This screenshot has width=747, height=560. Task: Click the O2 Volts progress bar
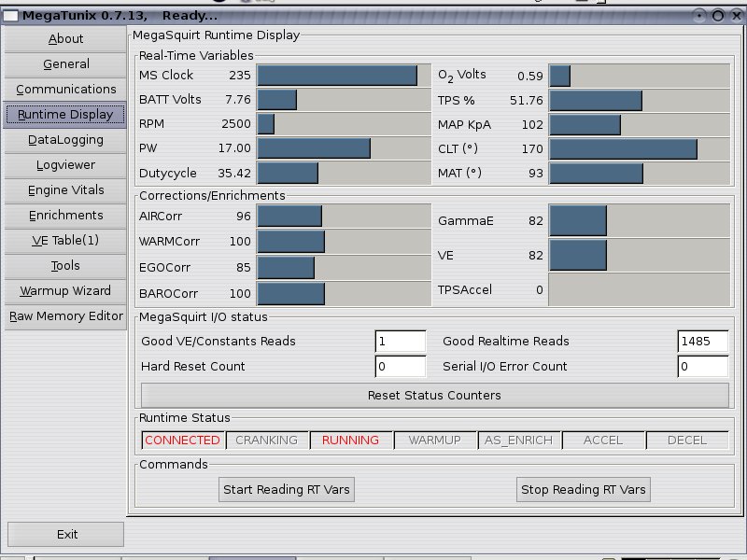point(640,76)
